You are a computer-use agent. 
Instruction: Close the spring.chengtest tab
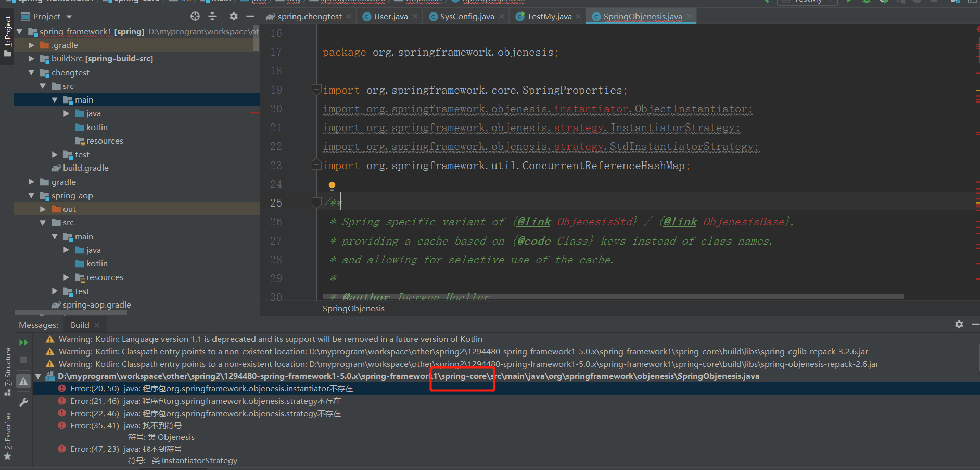349,16
